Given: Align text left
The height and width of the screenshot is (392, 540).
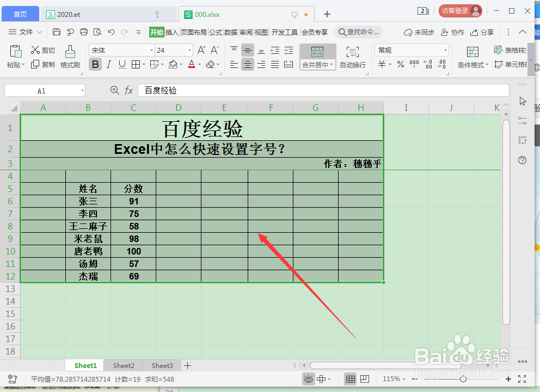Looking at the screenshot, I should click(x=234, y=64).
